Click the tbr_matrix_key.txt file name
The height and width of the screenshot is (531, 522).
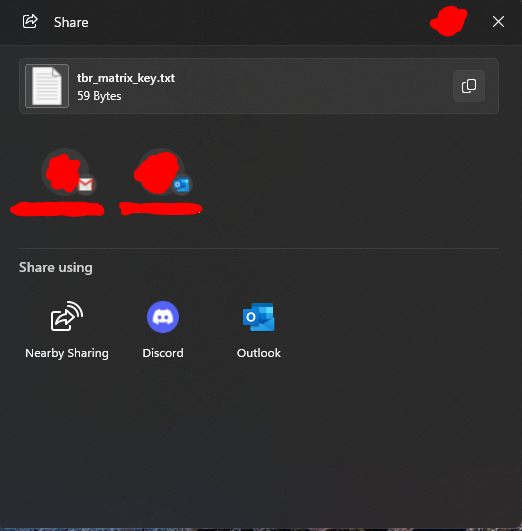point(126,78)
